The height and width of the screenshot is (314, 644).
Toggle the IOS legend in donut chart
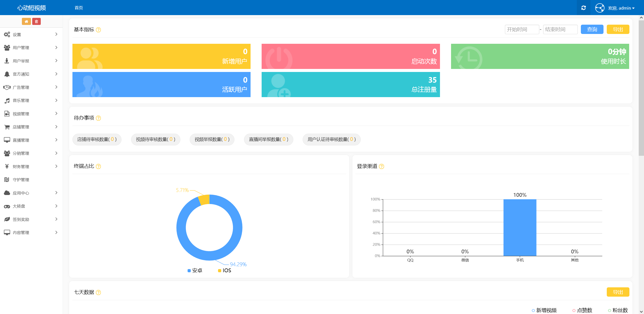click(x=225, y=270)
